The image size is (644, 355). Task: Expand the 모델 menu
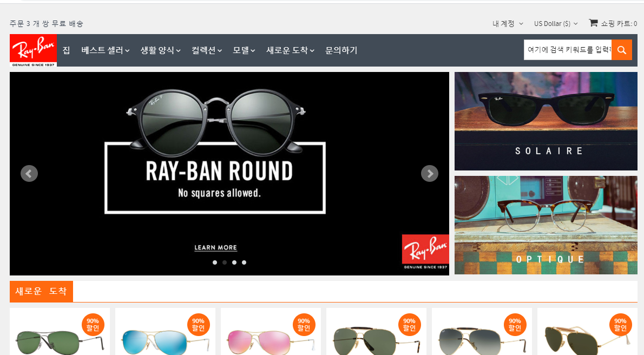(244, 50)
